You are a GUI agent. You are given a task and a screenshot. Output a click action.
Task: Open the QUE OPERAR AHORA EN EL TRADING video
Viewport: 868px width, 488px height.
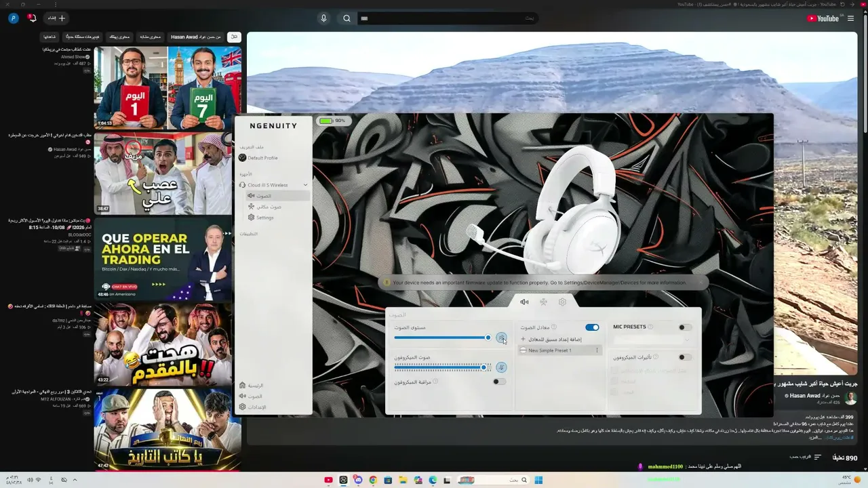point(167,258)
